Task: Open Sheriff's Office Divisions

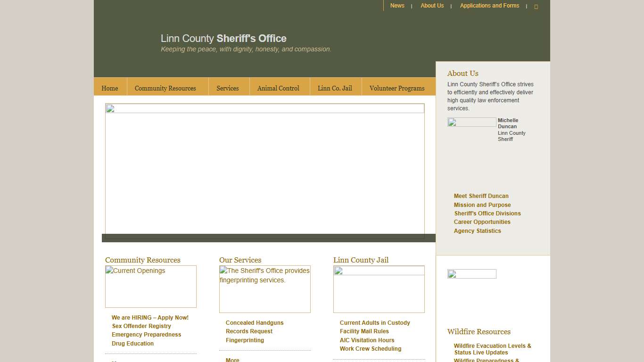Action: point(487,213)
